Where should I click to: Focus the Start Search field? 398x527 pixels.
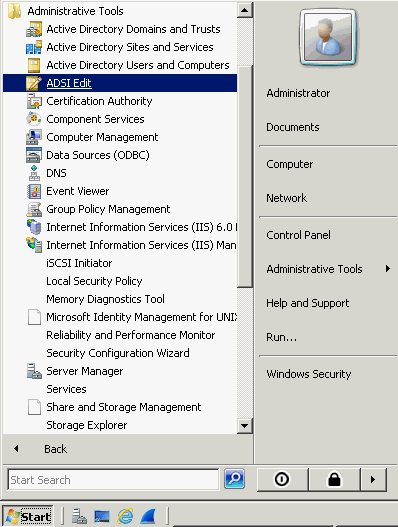click(x=113, y=480)
